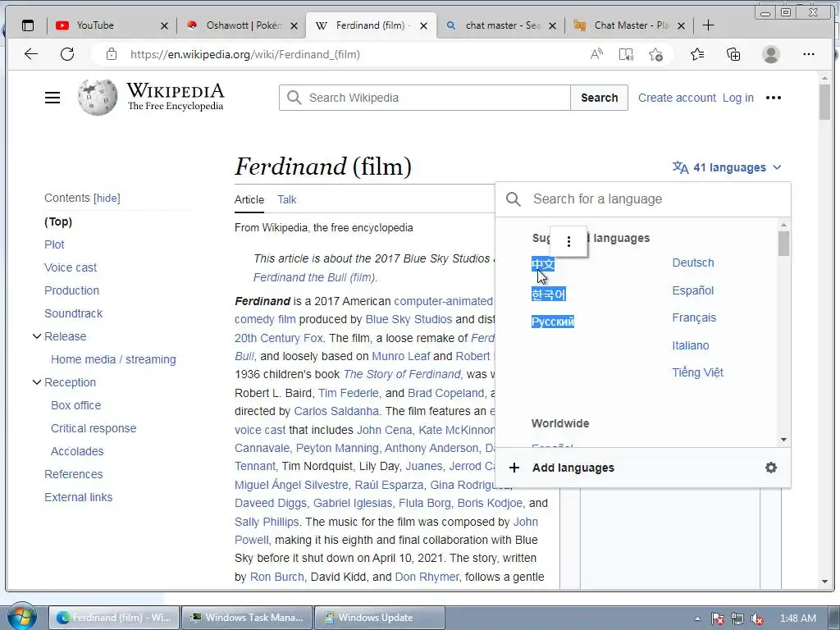Screen dimensions: 840x630
Task: Click the browser address bar URL
Action: point(245,54)
